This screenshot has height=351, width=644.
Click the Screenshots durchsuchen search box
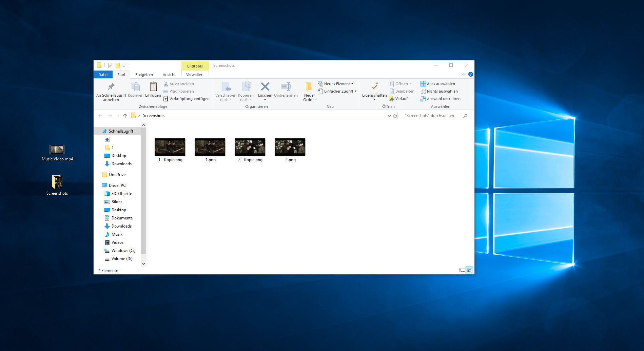[x=436, y=116]
